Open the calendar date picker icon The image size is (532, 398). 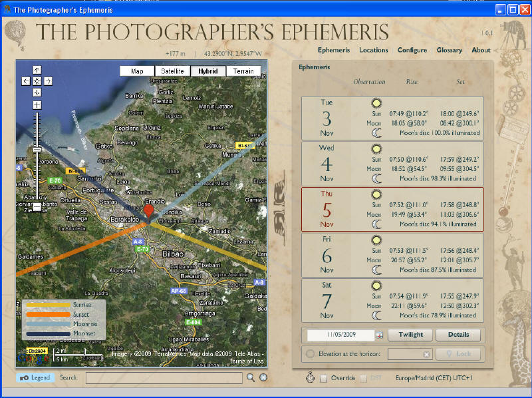pyautogui.click(x=380, y=335)
